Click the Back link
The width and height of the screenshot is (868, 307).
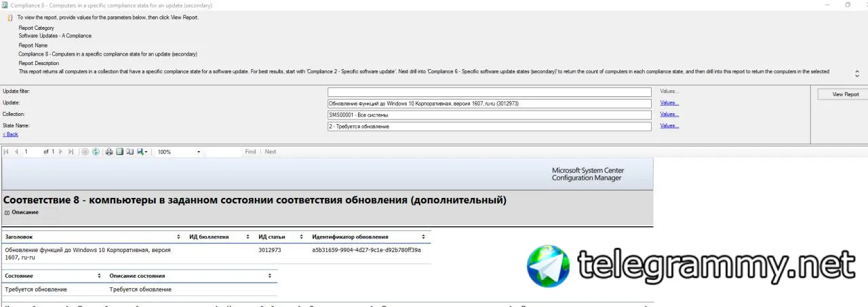[x=10, y=134]
